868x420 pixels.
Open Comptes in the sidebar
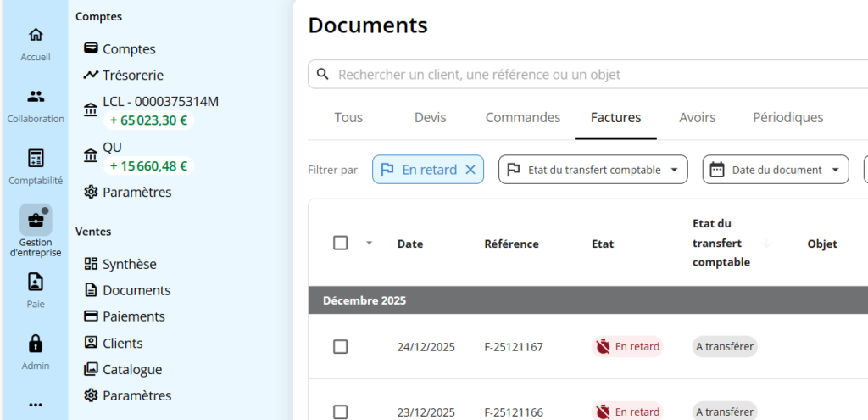click(129, 48)
